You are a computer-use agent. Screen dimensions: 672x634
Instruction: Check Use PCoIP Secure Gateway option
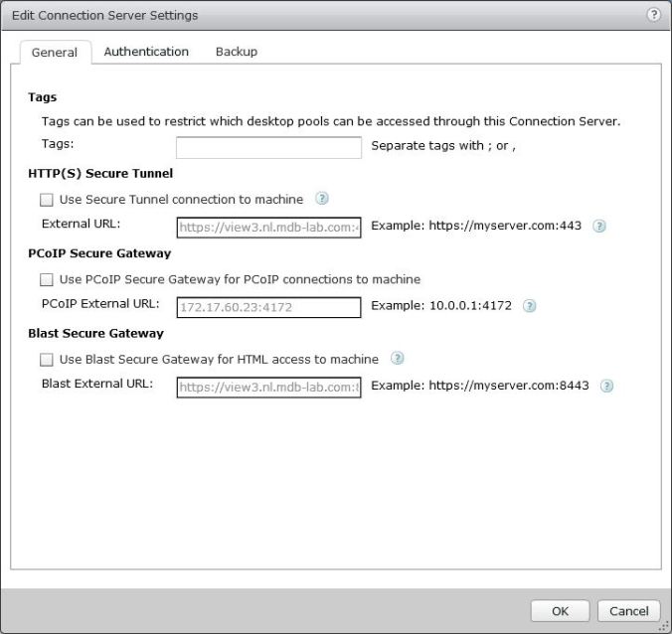[47, 280]
